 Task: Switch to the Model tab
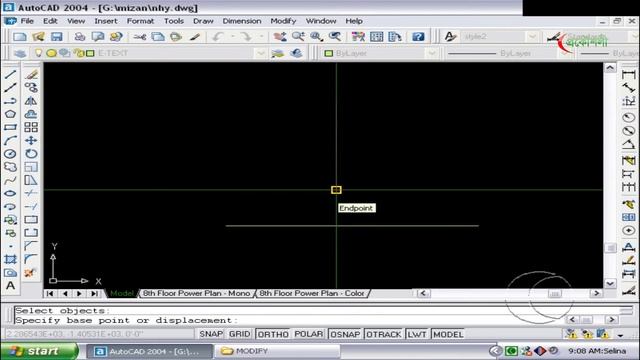(x=122, y=293)
